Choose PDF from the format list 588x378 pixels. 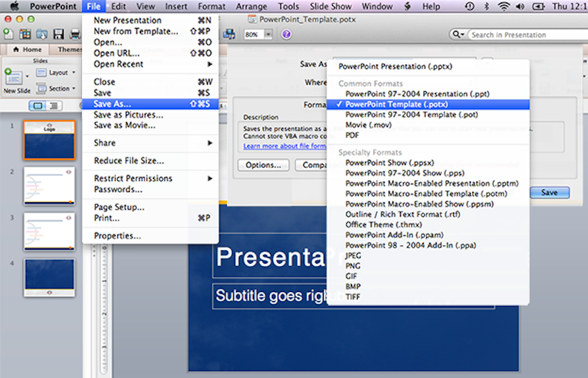click(x=352, y=135)
